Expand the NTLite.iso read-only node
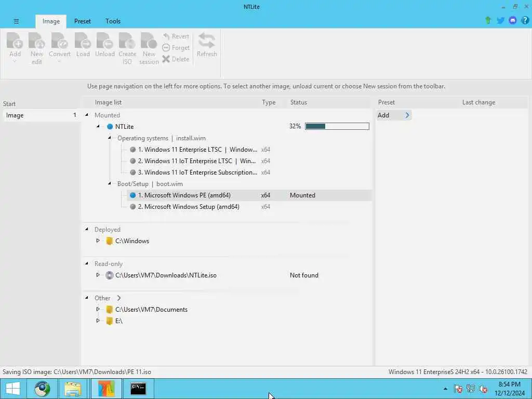This screenshot has width=532, height=399. click(98, 275)
